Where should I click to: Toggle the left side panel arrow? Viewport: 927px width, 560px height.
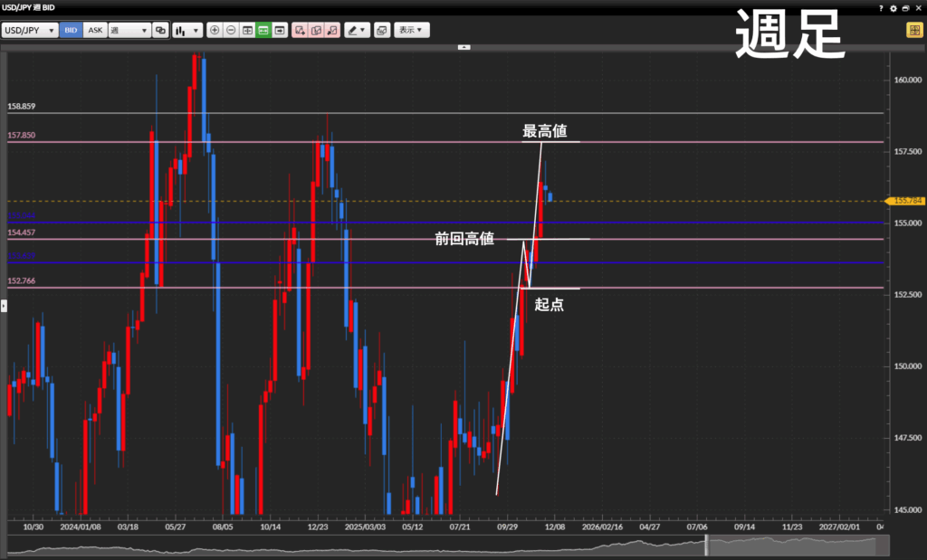click(x=4, y=308)
